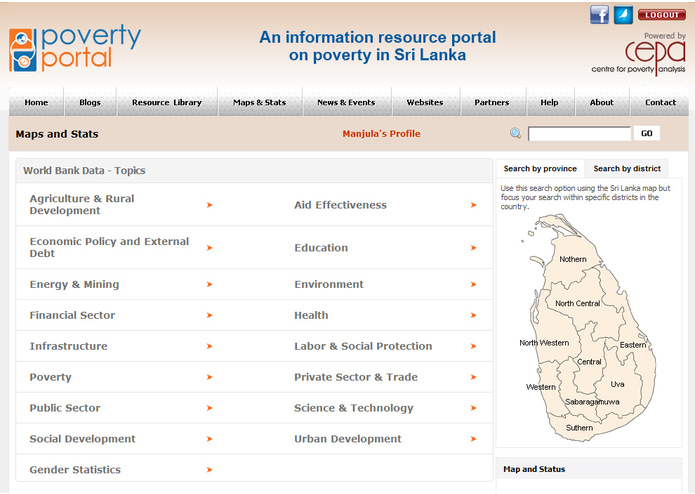695x494 pixels.
Task: Click the arrow next to Environment
Action: 473,284
